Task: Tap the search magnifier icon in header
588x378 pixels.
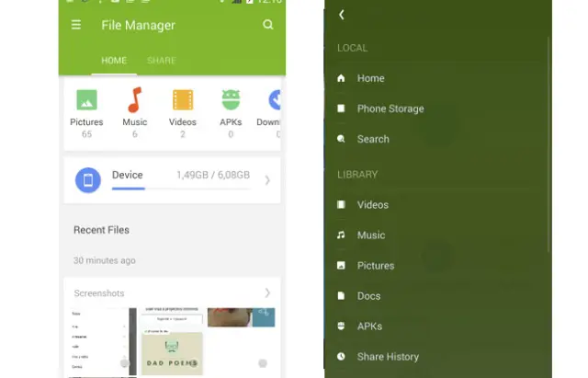Action: [x=268, y=25]
